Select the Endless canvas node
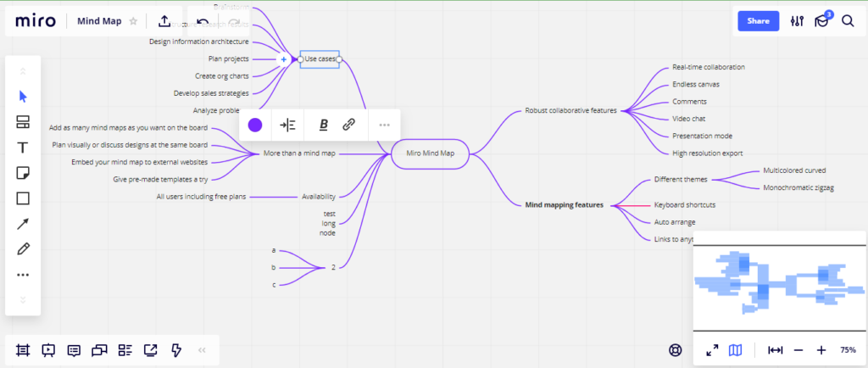This screenshot has width=868, height=368. click(696, 84)
